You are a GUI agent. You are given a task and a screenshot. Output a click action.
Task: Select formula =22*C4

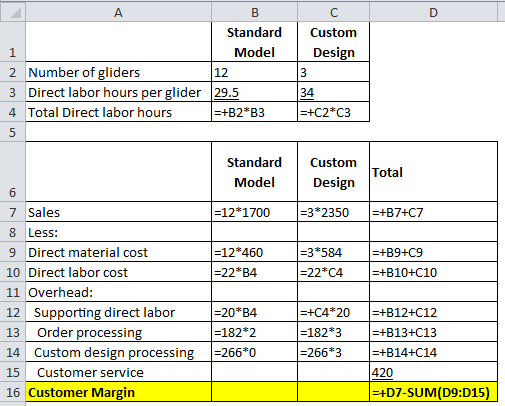coord(333,272)
